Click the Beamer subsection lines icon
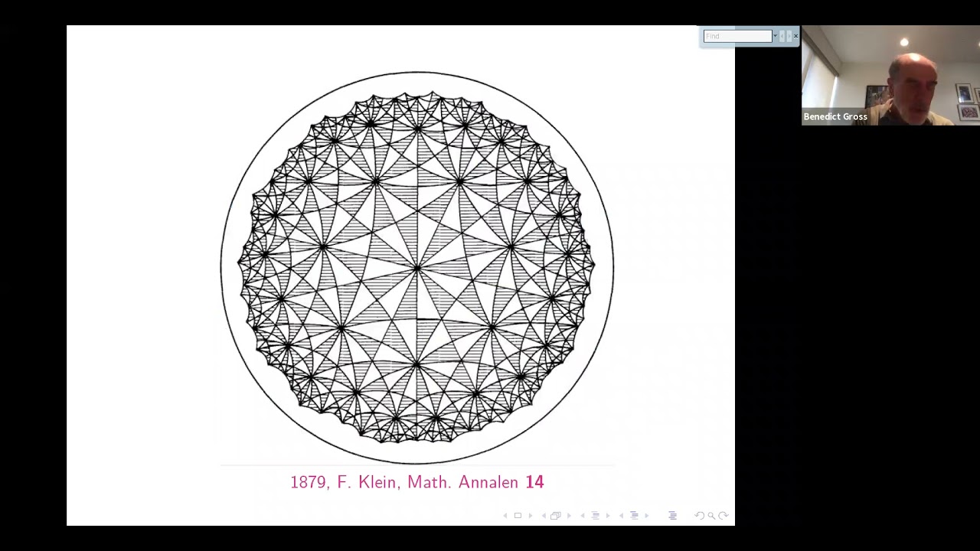The width and height of the screenshot is (980, 551). click(x=595, y=515)
